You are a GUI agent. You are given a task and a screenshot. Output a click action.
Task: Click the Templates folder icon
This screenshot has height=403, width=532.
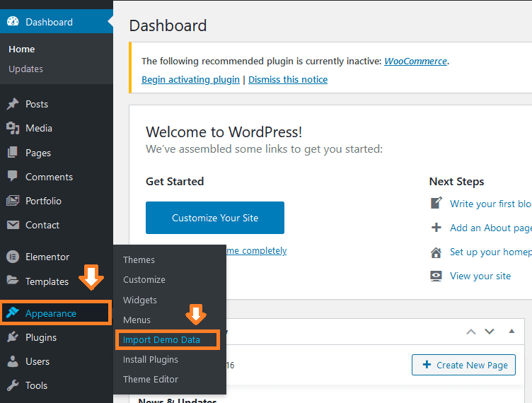click(13, 280)
